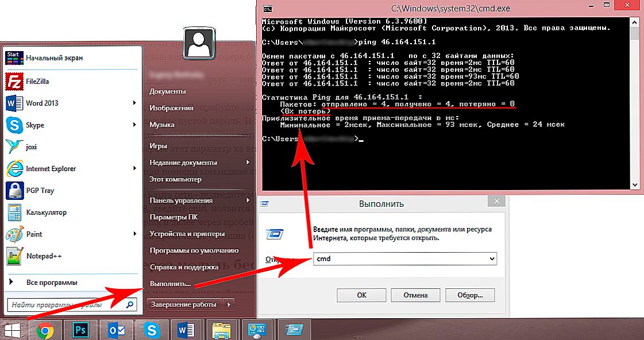Open Outlook from the taskbar
Image resolution: width=644 pixels, height=340 pixels.
click(117, 330)
